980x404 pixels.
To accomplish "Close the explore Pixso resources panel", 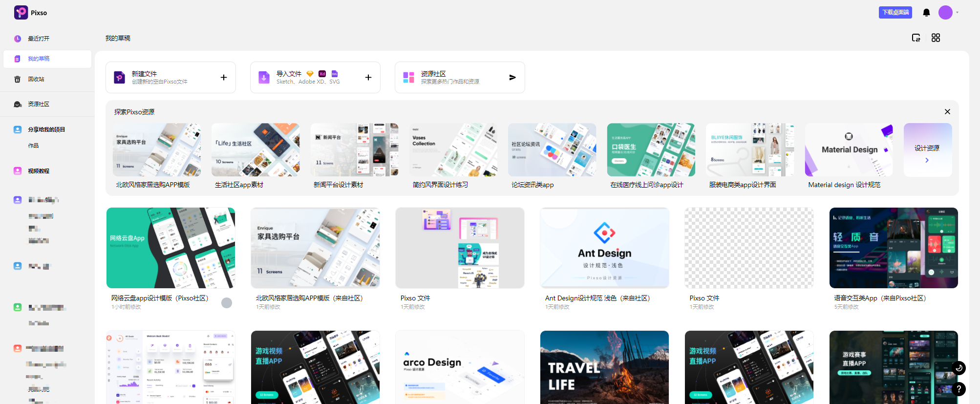I will [x=947, y=112].
